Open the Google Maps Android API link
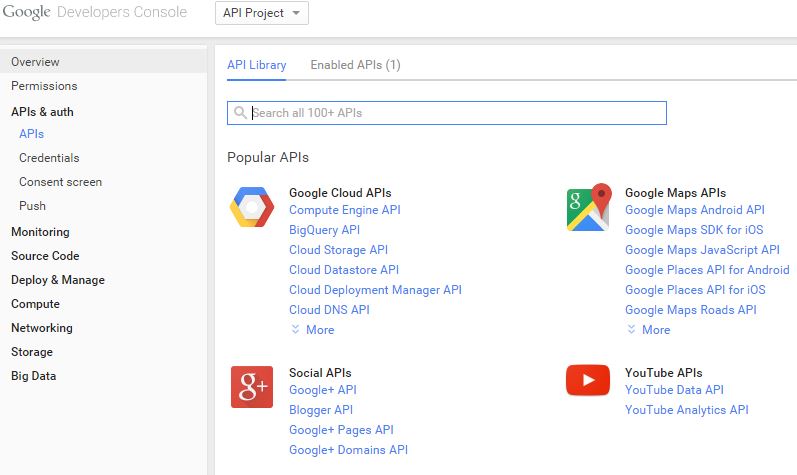The width and height of the screenshot is (797, 475). tap(695, 210)
